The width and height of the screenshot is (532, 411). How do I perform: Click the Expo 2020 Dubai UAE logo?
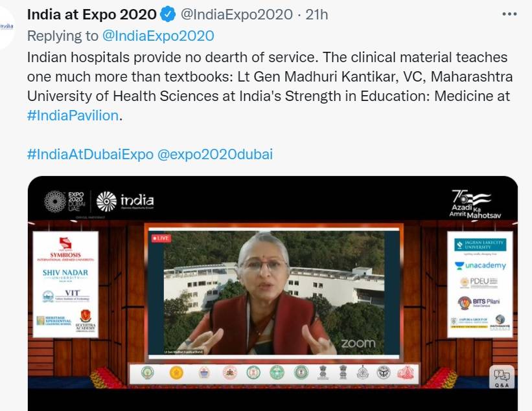pyautogui.click(x=64, y=201)
